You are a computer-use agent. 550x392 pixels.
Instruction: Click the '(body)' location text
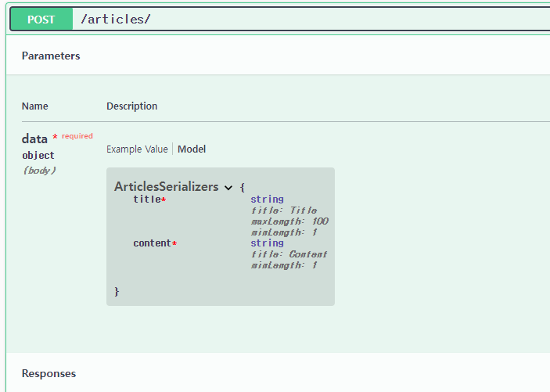click(x=39, y=171)
